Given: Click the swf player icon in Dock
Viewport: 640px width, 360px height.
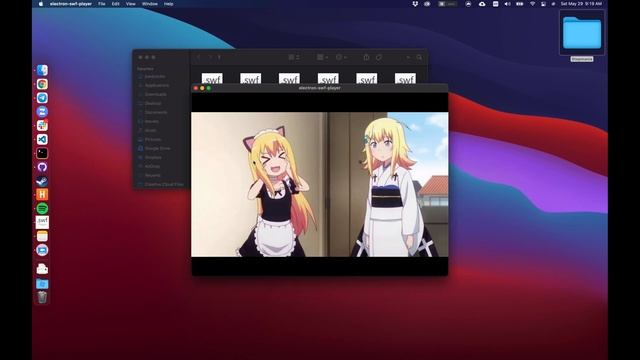Looking at the screenshot, I should [42, 222].
